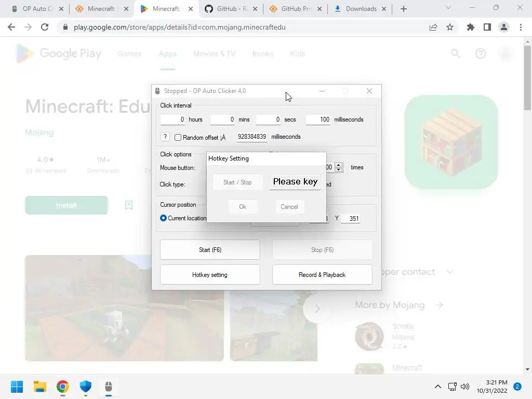Open the Windows Start menu
This screenshot has width=532, height=399.
[x=17, y=387]
